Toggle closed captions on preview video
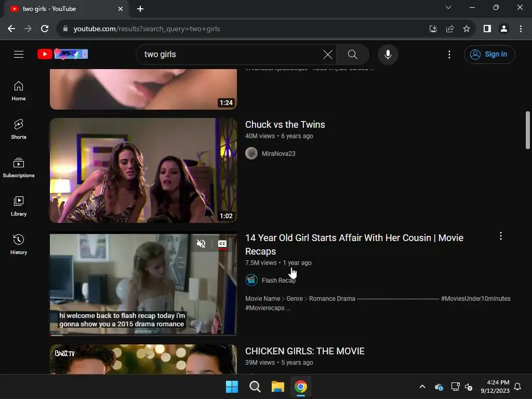532x399 pixels. click(x=222, y=244)
